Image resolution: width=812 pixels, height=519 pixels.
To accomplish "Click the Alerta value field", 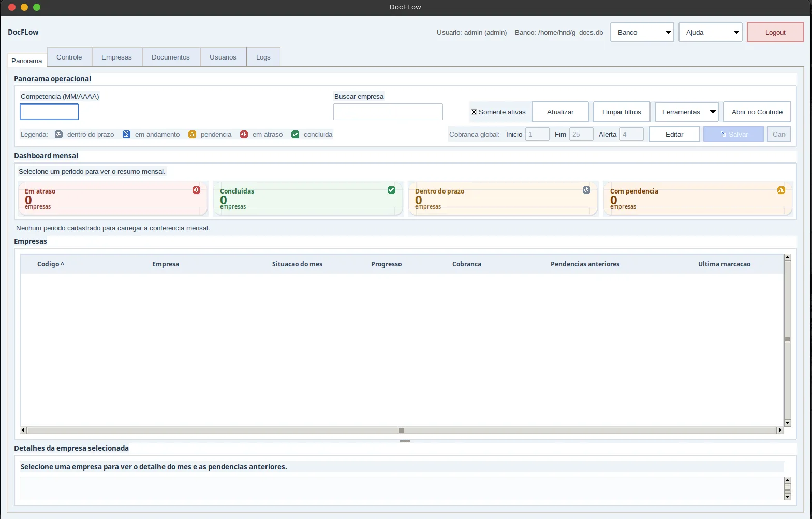I will pyautogui.click(x=632, y=134).
